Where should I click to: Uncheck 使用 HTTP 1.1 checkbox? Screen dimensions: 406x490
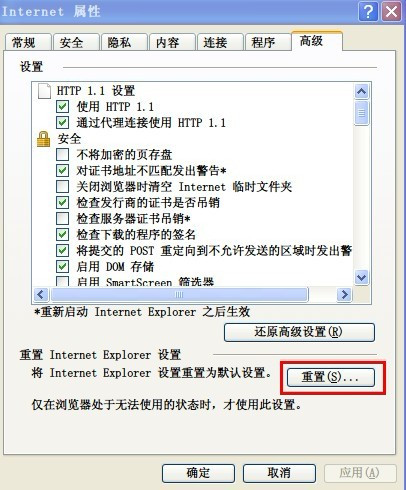[x=62, y=107]
